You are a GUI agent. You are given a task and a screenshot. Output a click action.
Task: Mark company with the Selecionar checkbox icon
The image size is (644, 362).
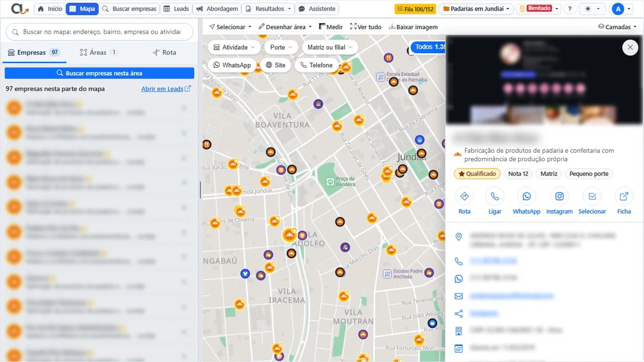point(592,197)
